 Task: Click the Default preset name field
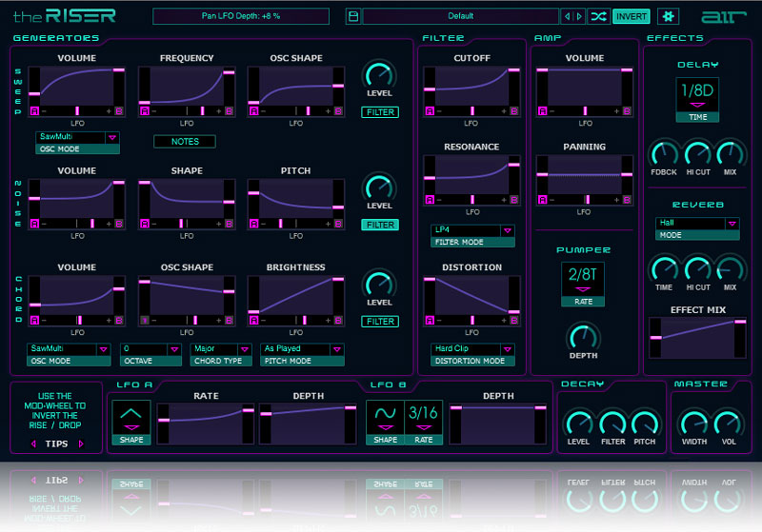pos(460,16)
